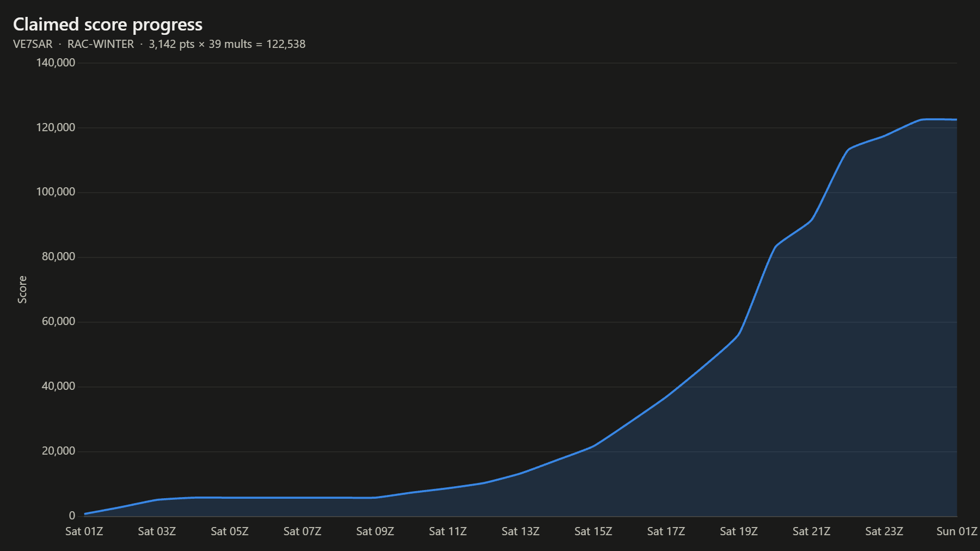Viewport: 980px width, 551px height.
Task: Select the Sat 01Z x-axis label
Action: click(84, 531)
